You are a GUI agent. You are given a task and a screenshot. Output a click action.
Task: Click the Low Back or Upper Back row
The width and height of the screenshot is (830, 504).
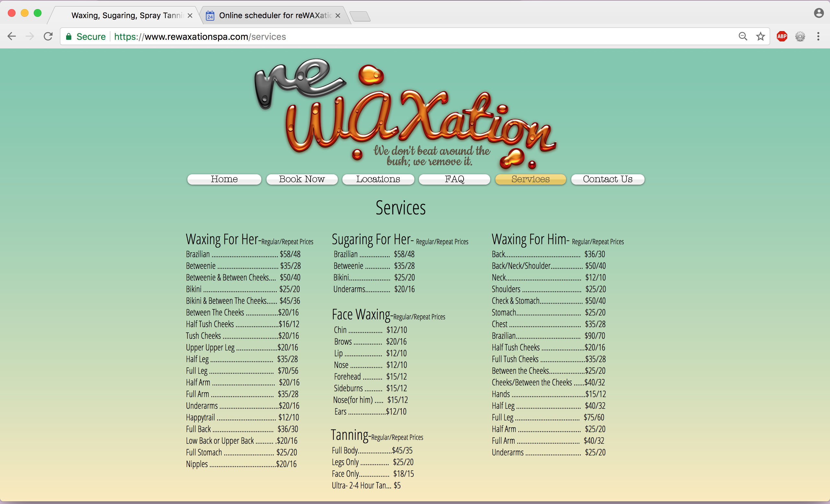[x=242, y=441]
